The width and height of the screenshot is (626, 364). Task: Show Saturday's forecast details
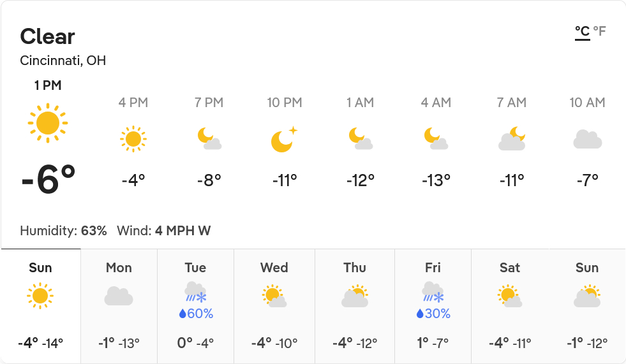pos(510,306)
